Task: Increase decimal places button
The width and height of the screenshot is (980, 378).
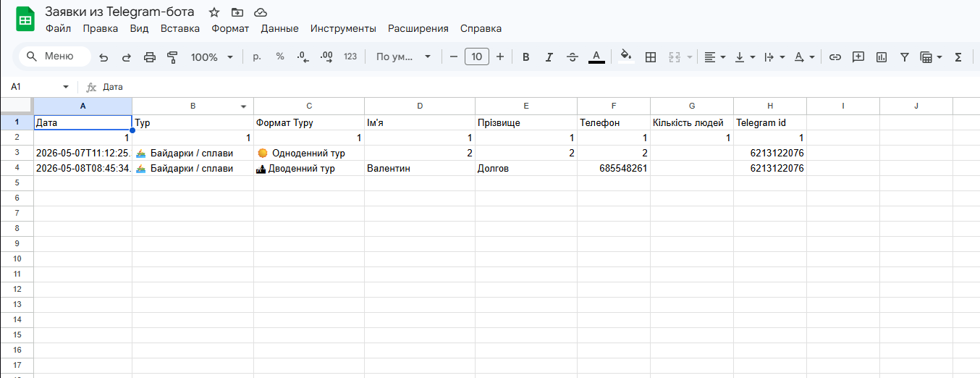Action: pyautogui.click(x=326, y=56)
